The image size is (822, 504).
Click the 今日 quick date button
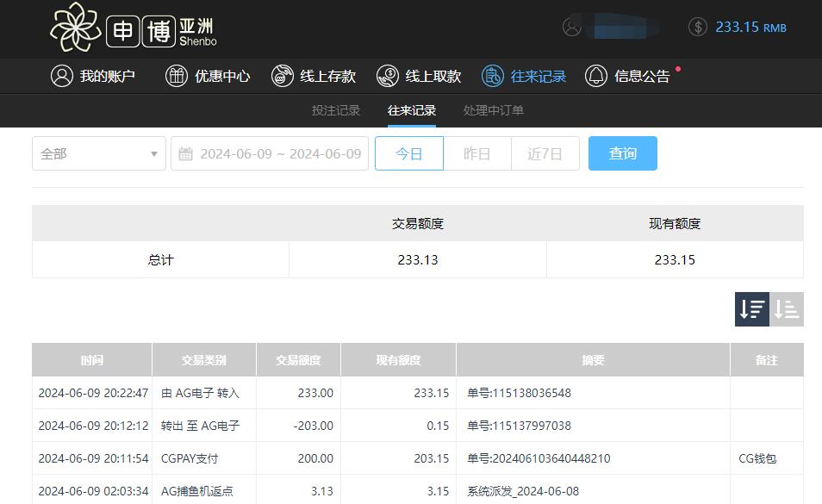tap(409, 153)
